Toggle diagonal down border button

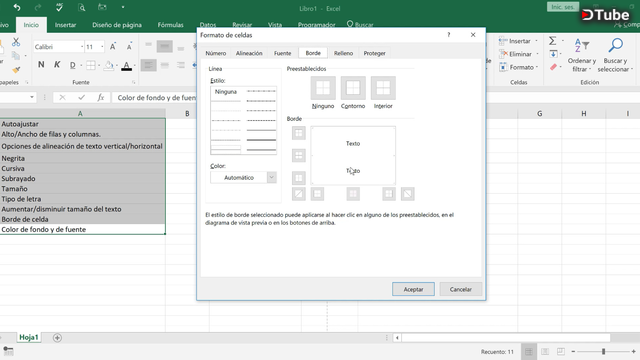407,194
